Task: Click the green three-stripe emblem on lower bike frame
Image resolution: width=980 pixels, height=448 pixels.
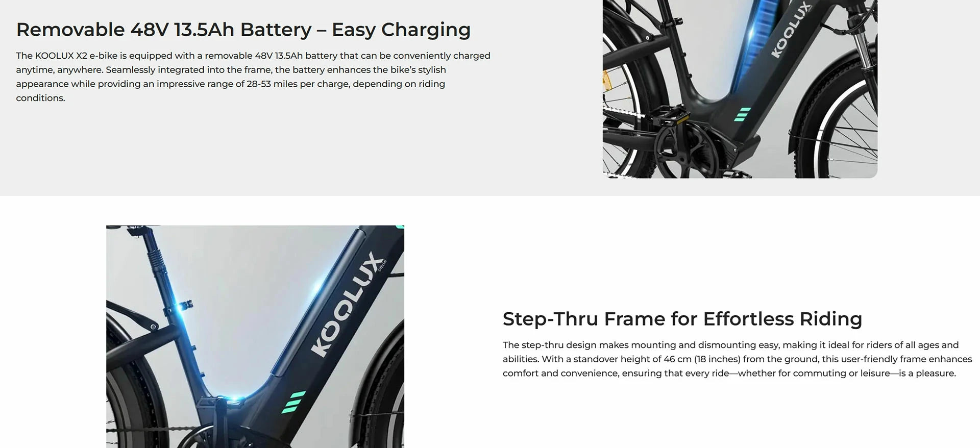Action: [293, 402]
